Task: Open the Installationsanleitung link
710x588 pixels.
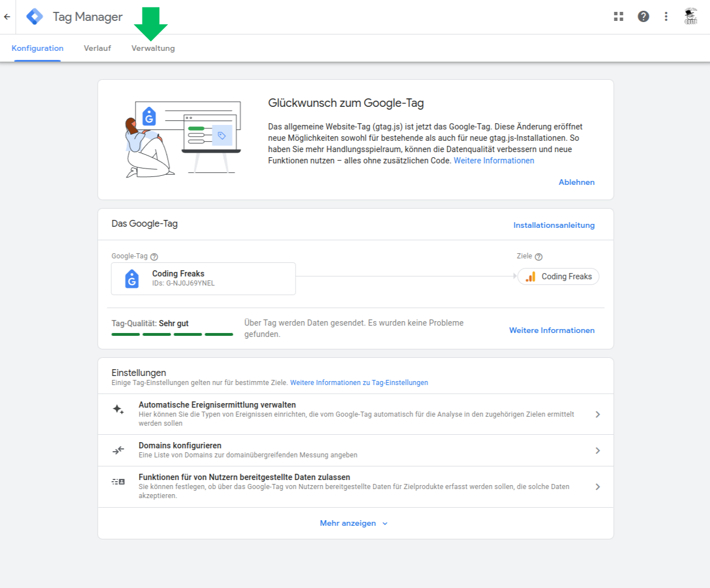Action: 554,225
